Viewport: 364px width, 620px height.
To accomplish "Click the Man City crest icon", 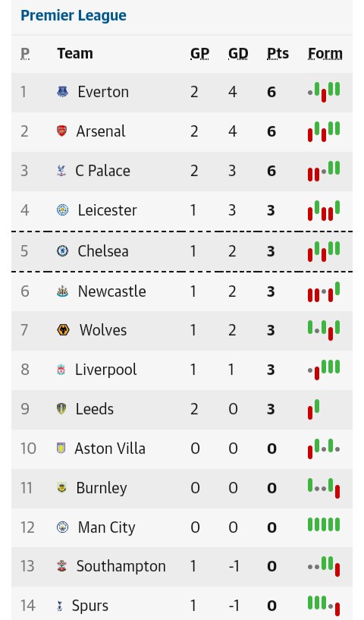I will click(62, 527).
